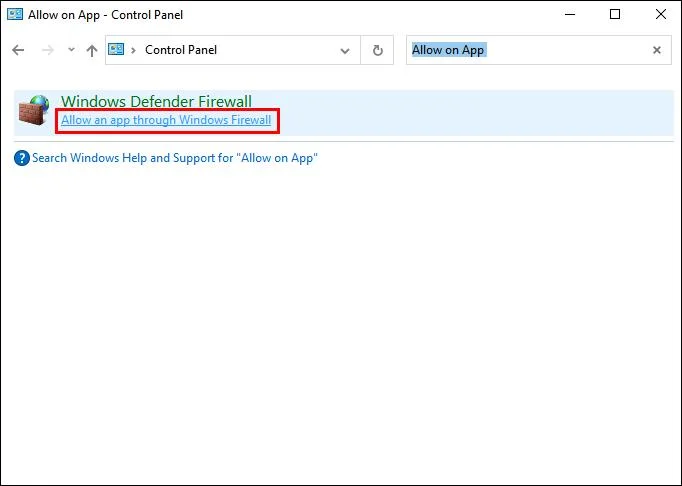682x486 pixels.
Task: Clear the search box with the X
Action: tap(657, 50)
